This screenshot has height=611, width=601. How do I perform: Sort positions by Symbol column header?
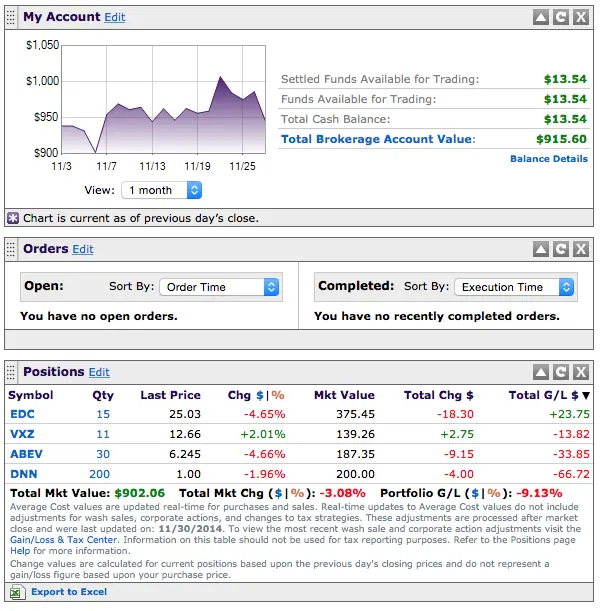(x=31, y=395)
